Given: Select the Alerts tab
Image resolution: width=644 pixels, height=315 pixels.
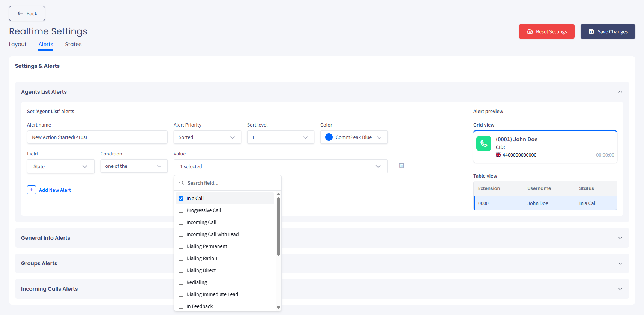Looking at the screenshot, I should [x=46, y=44].
